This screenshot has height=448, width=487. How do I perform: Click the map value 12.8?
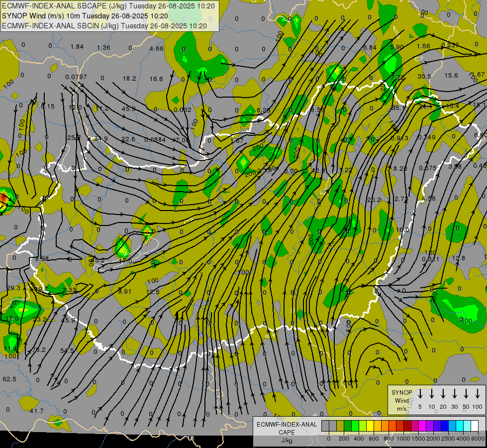tap(459, 258)
